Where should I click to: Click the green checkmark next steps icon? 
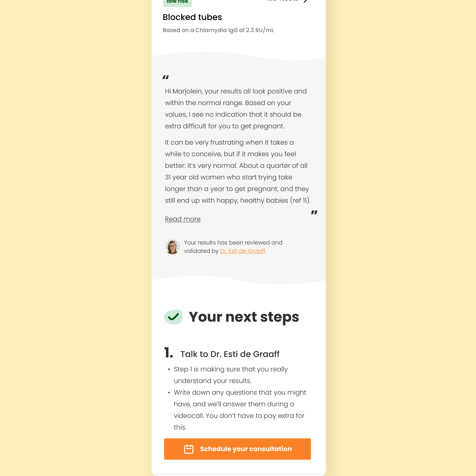coord(174,317)
